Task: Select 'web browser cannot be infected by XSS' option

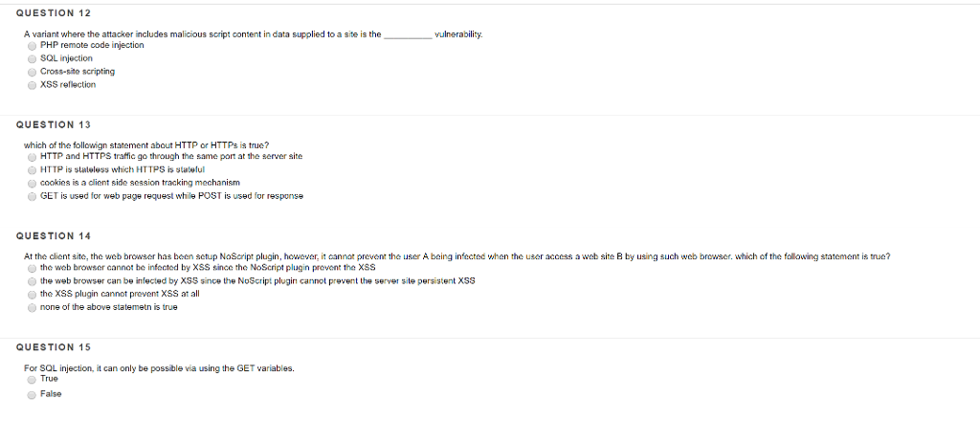Action: click(x=32, y=269)
